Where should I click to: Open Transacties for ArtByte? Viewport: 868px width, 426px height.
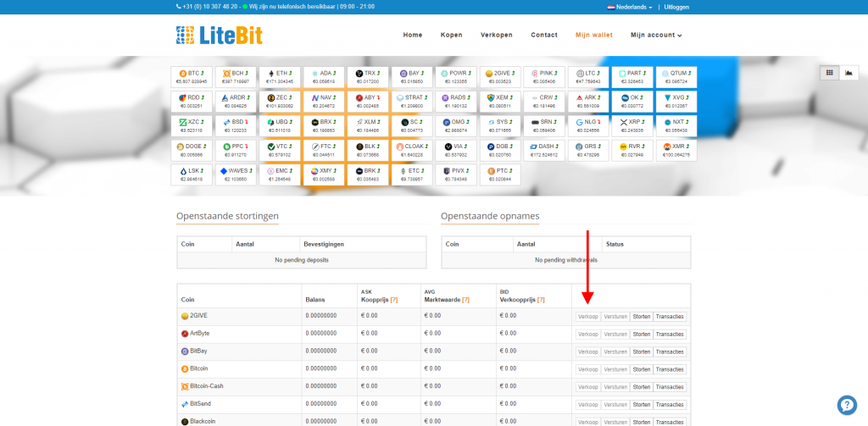(670, 335)
